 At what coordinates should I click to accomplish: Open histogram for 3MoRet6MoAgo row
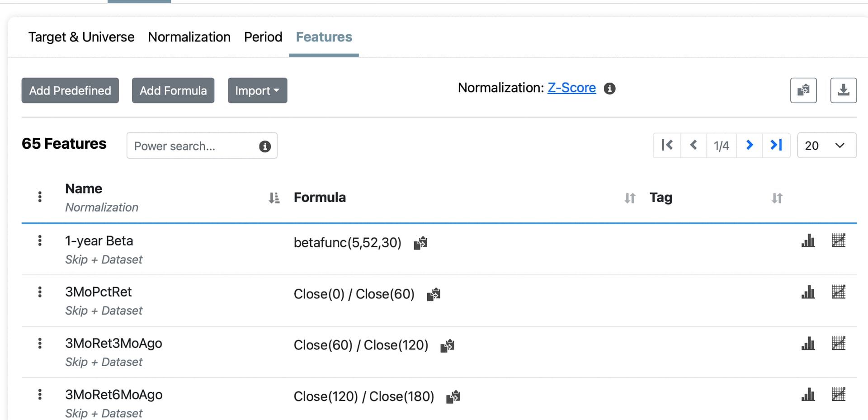coord(808,395)
